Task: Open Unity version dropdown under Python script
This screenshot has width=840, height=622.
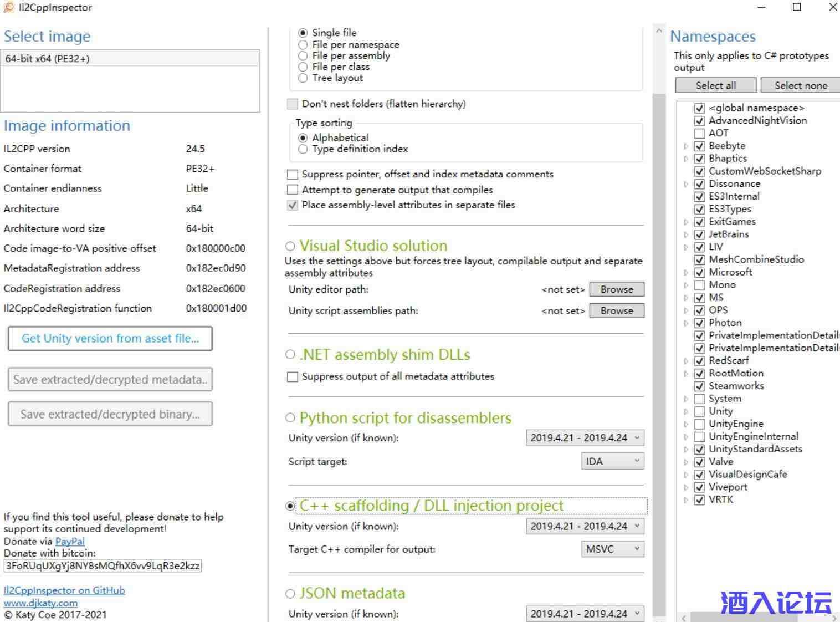Action: [x=585, y=438]
